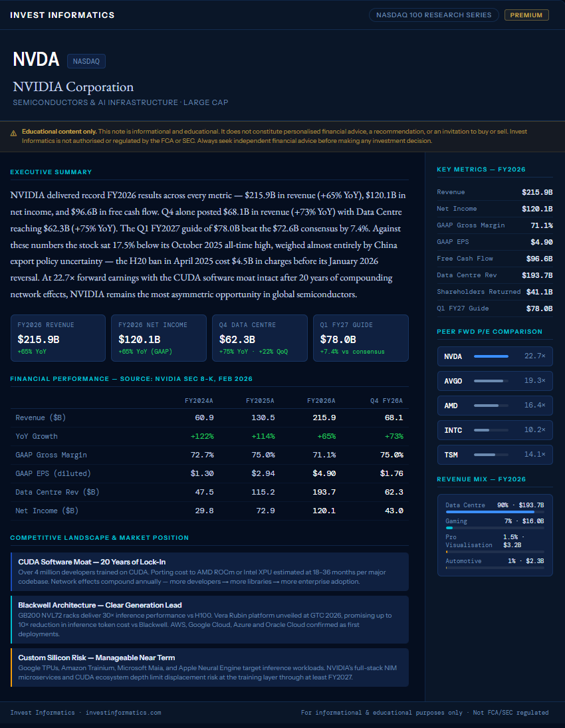Click the FINANCIAL PERFORMANCE section heading
Screen dimensions: 565x728
click(132, 379)
